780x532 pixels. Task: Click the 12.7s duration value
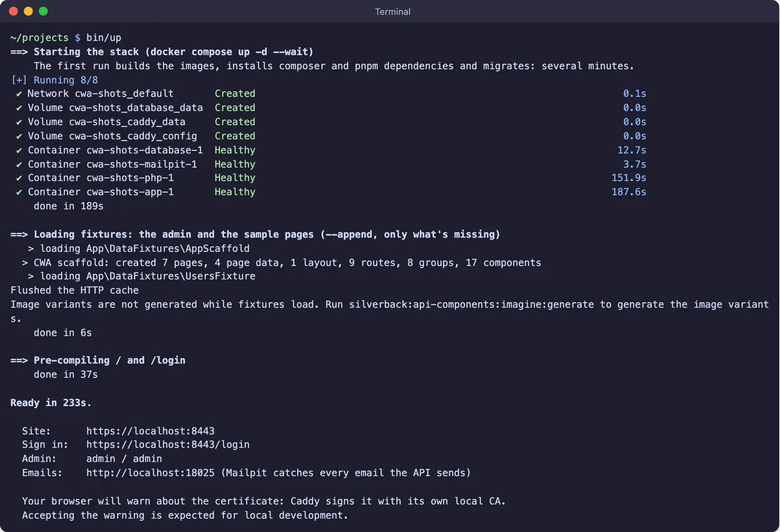click(632, 150)
